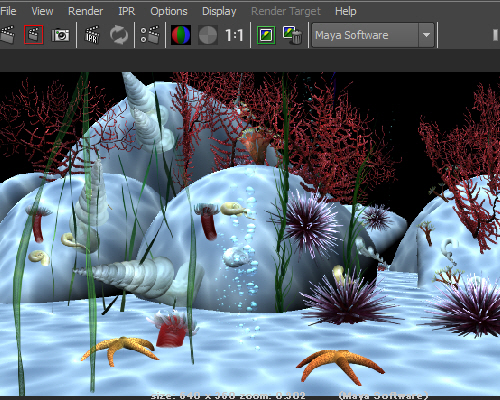Expand renderer list using the dropdown arrow
Viewport: 500px width, 400px height.
pyautogui.click(x=426, y=35)
